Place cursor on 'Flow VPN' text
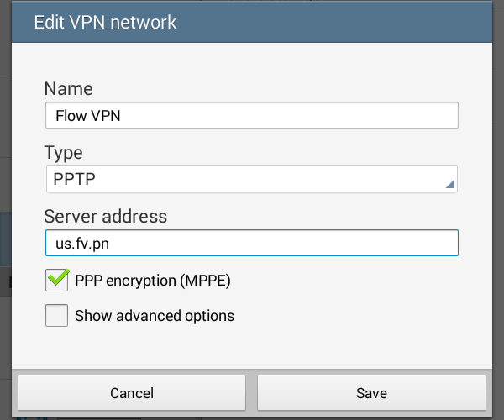This screenshot has width=504, height=420. point(88,116)
